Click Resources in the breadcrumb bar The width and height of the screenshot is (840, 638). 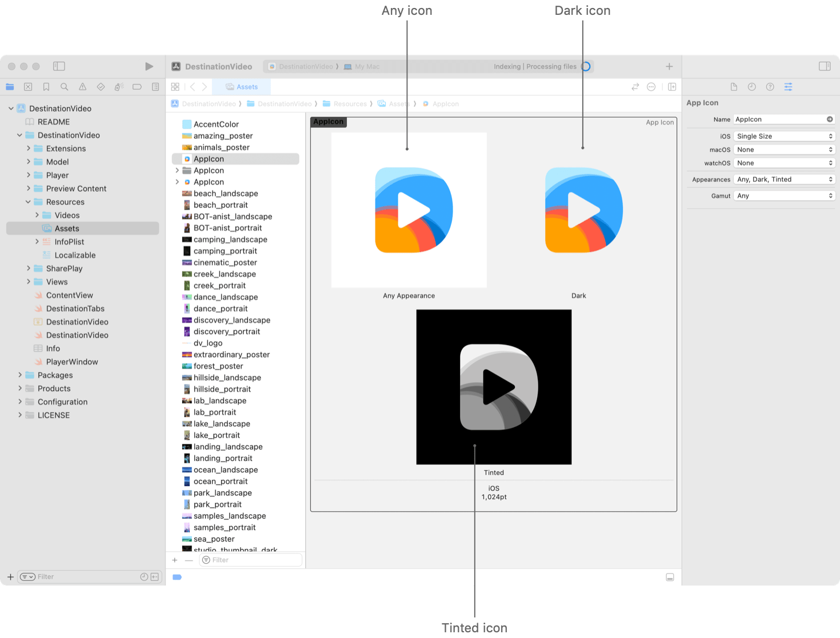tap(345, 103)
